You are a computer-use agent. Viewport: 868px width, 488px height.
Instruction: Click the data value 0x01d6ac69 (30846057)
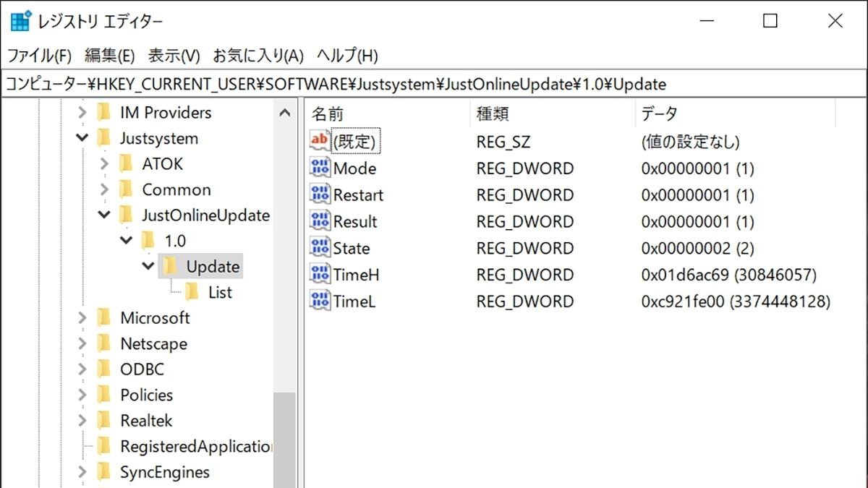[x=728, y=275]
